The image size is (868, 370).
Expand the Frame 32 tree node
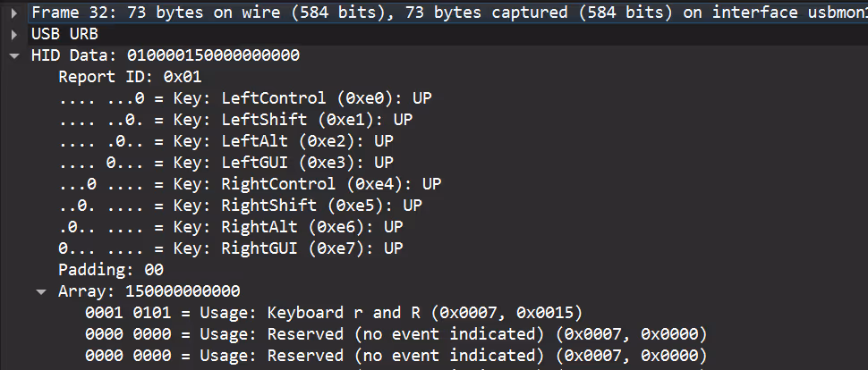(x=14, y=13)
